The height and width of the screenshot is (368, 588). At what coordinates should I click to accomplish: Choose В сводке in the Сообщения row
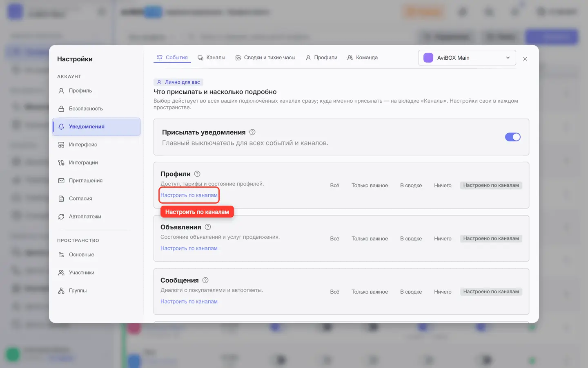[411, 292]
